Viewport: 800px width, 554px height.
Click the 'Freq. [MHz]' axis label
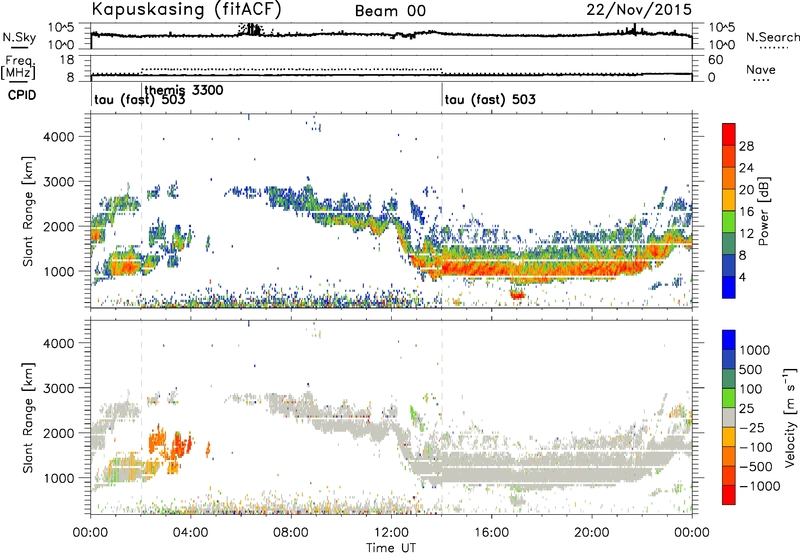(18, 67)
